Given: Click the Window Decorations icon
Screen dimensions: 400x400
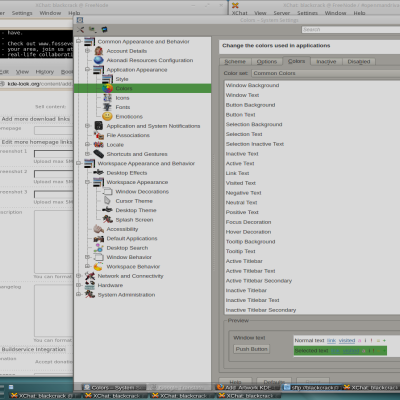Looking at the screenshot, I should (107, 191).
